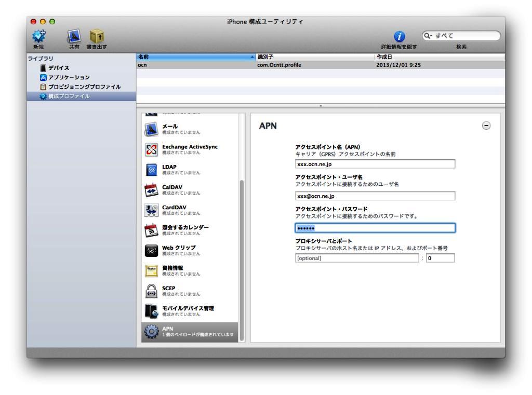Open the メール payload icon
532x395 pixels.
point(151,129)
